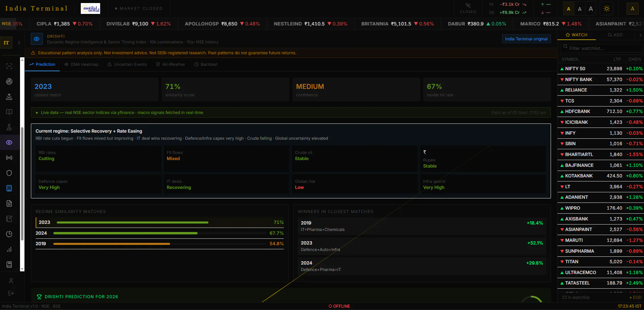Open the blue building sidebar icon

click(x=9, y=188)
